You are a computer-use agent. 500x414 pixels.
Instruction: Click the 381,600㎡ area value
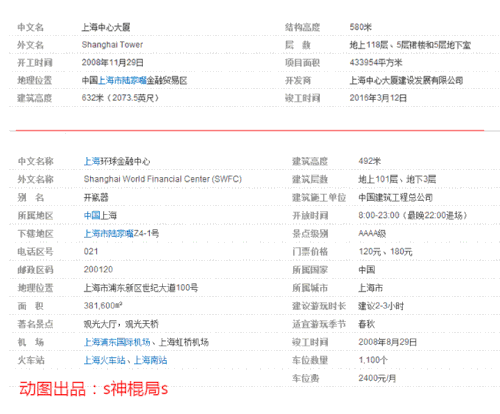coord(103,306)
